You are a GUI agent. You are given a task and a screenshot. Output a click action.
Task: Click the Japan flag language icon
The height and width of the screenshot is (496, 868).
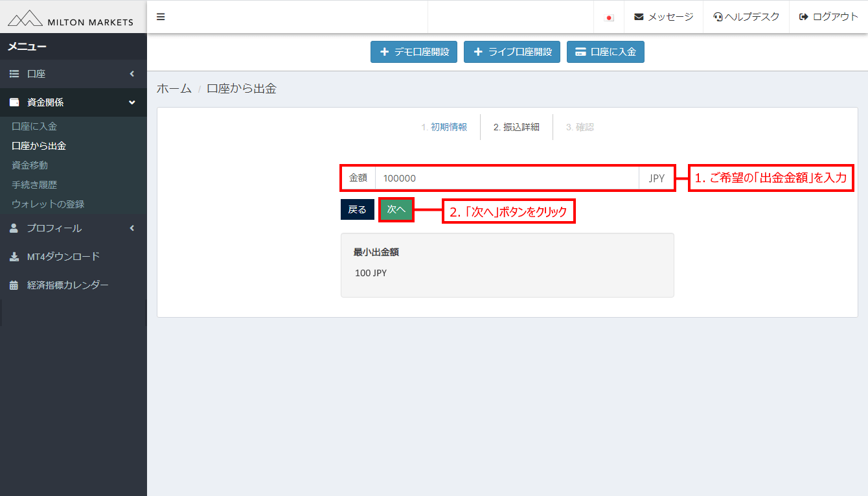[x=609, y=18]
